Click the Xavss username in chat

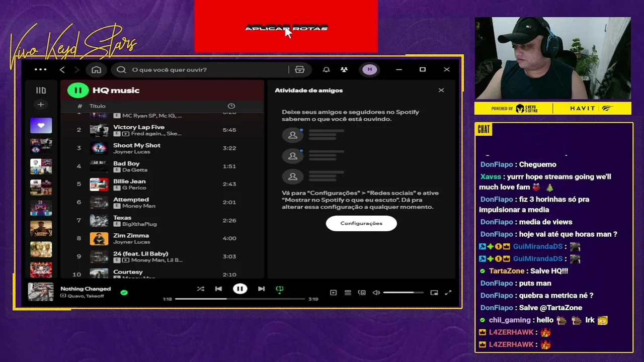pos(491,176)
